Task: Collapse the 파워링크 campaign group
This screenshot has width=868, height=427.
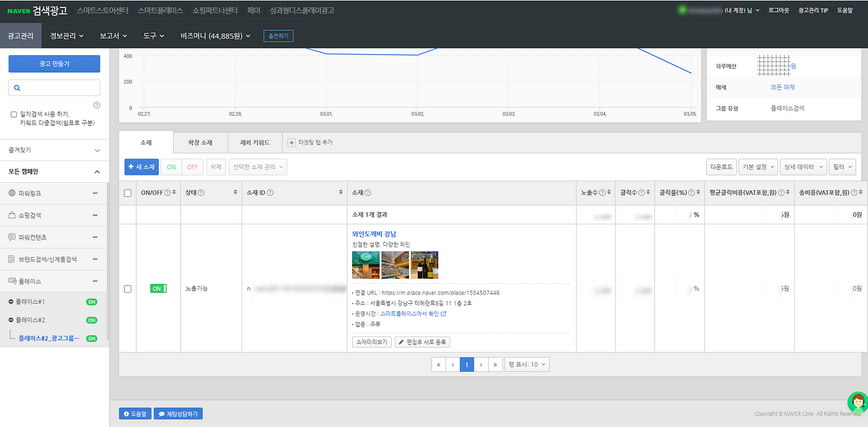Action: click(95, 193)
